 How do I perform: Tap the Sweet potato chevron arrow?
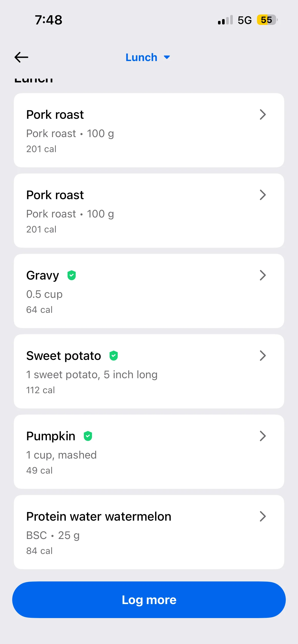click(263, 356)
